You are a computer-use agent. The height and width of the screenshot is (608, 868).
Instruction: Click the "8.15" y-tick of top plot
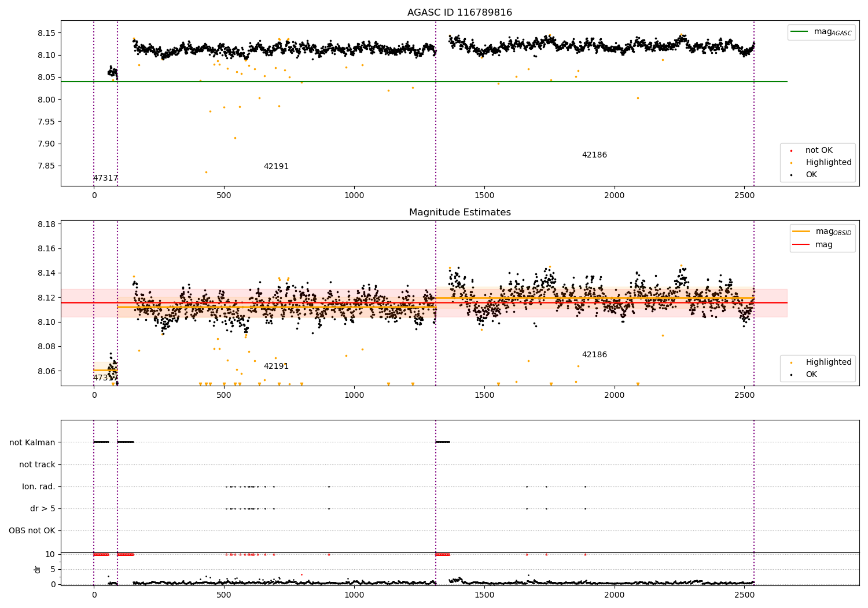click(x=46, y=33)
